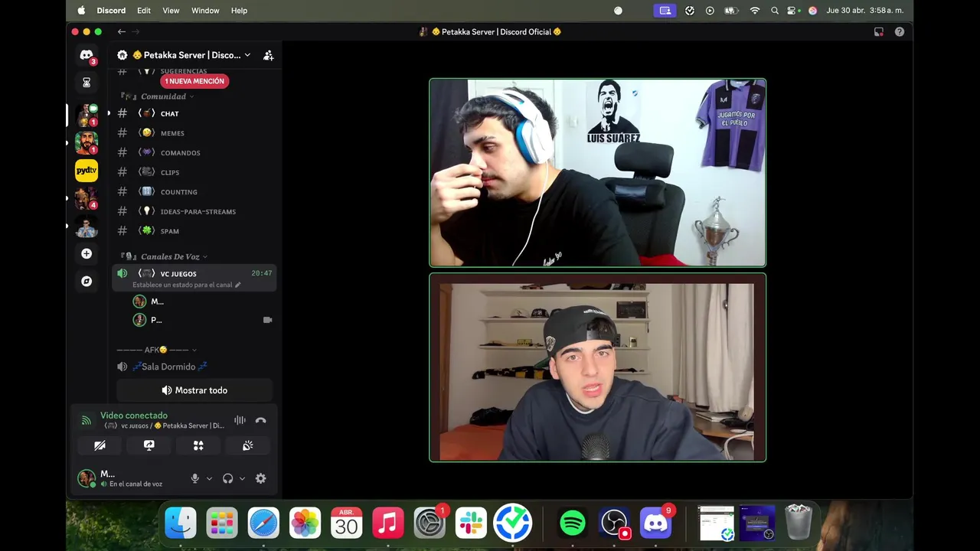980x551 pixels.
Task: Open OBS from the Dock
Action: click(x=614, y=523)
